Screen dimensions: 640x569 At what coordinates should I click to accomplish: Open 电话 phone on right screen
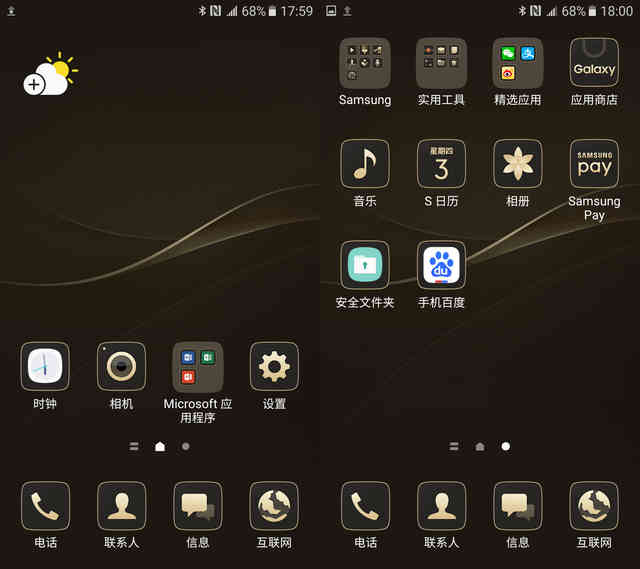coord(365,506)
